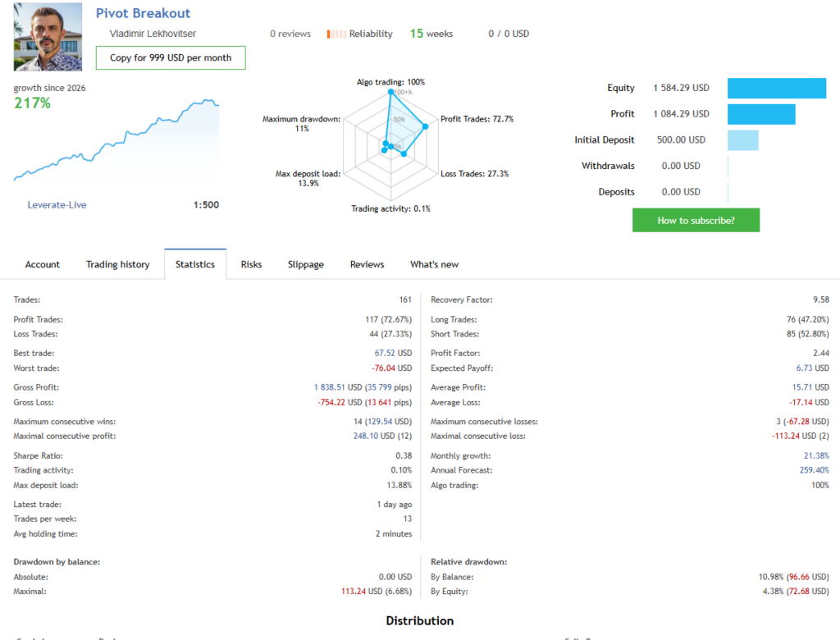Click Expected Payoff value 6.73 USD
This screenshot has height=640, width=840.
coord(813,368)
